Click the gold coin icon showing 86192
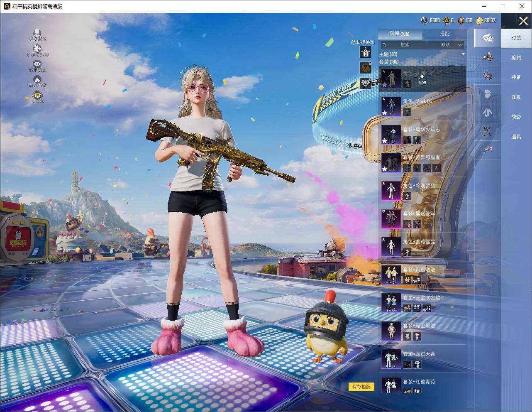 click(479, 20)
